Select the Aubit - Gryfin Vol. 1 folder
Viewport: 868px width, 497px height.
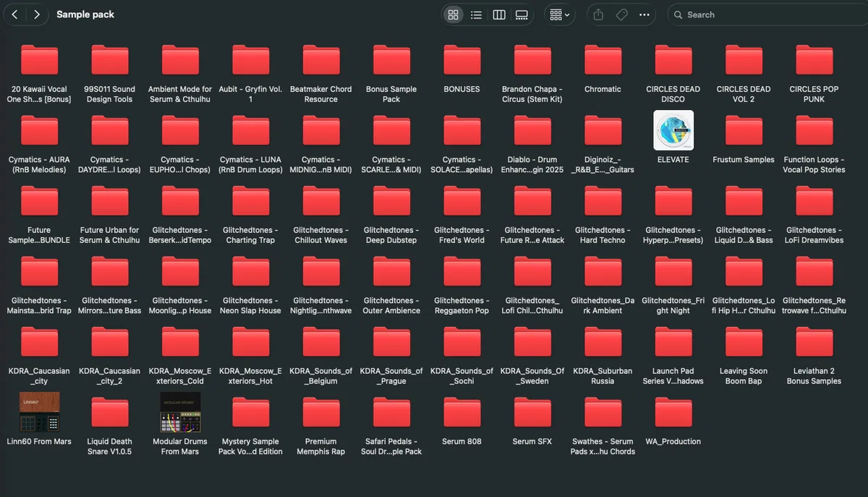250,61
